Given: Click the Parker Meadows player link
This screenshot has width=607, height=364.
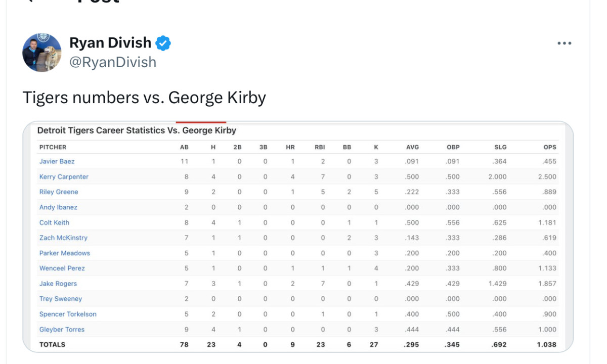Looking at the screenshot, I should (x=64, y=253).
